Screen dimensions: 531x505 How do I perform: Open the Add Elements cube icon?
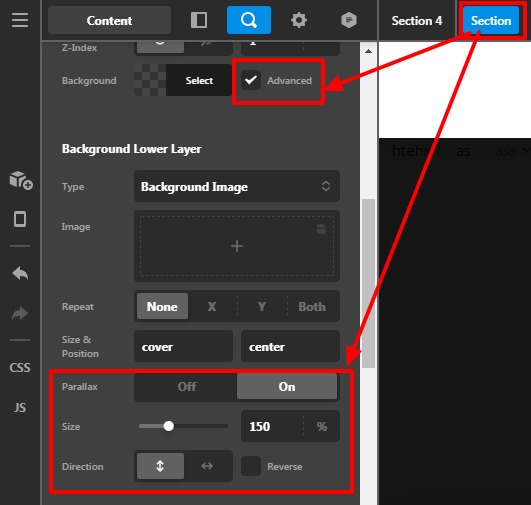click(20, 180)
